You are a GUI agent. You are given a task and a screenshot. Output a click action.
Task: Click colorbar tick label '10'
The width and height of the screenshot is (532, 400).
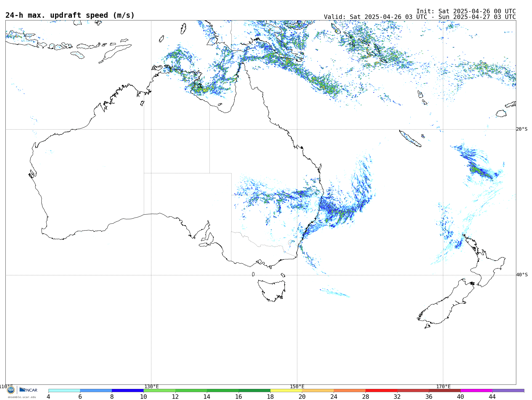(x=144, y=397)
